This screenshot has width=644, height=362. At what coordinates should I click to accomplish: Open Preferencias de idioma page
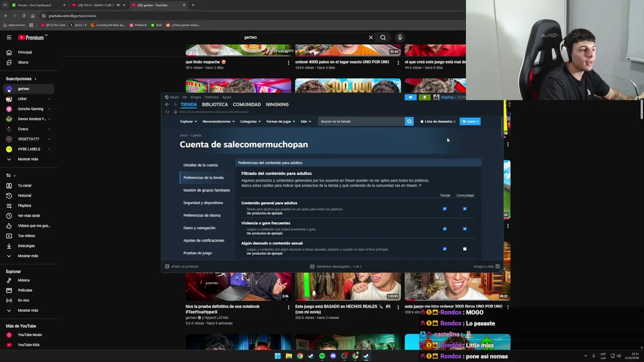click(202, 215)
